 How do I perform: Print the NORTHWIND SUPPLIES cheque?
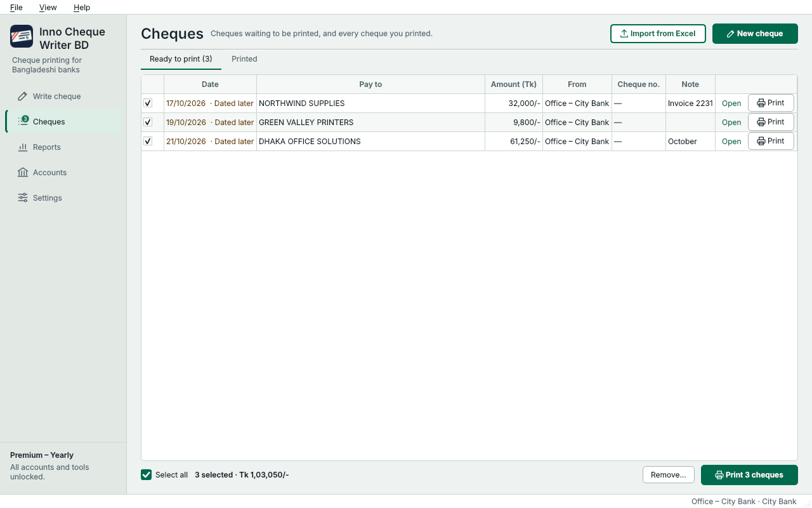pyautogui.click(x=771, y=103)
